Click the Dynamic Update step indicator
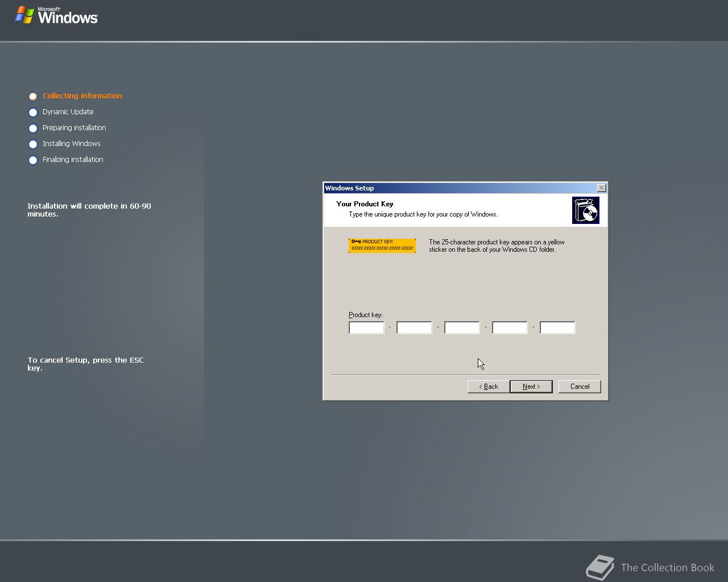This screenshot has width=728, height=582. coord(33,113)
